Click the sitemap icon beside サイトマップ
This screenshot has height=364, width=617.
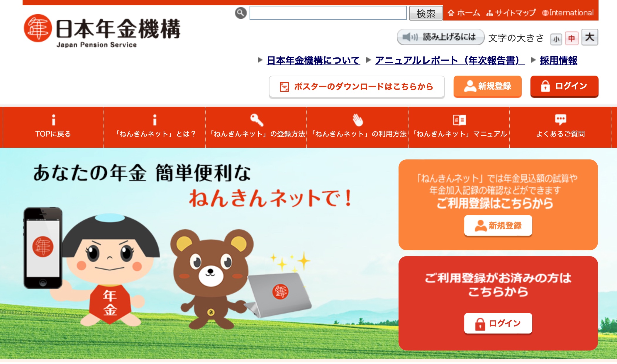[489, 13]
